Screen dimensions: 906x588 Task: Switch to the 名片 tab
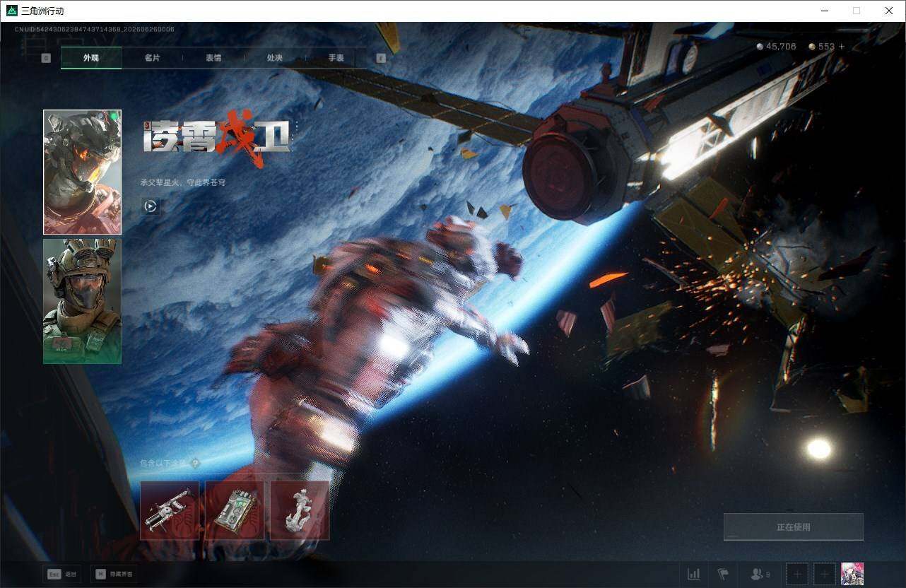click(x=152, y=58)
